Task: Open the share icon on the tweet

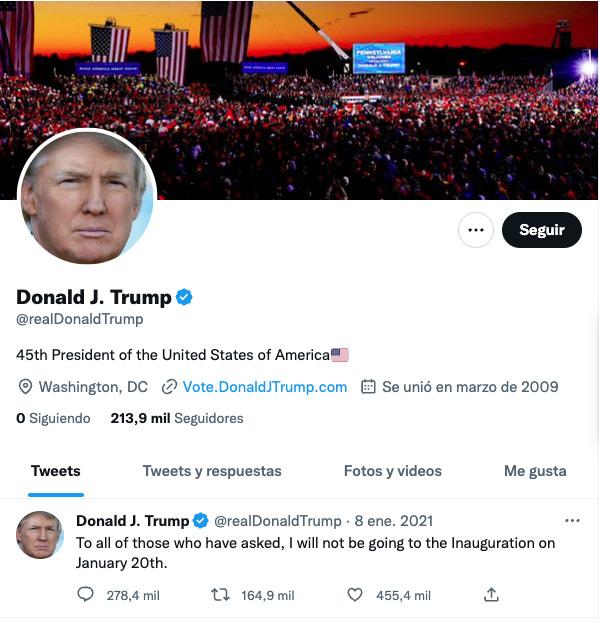Action: (491, 594)
